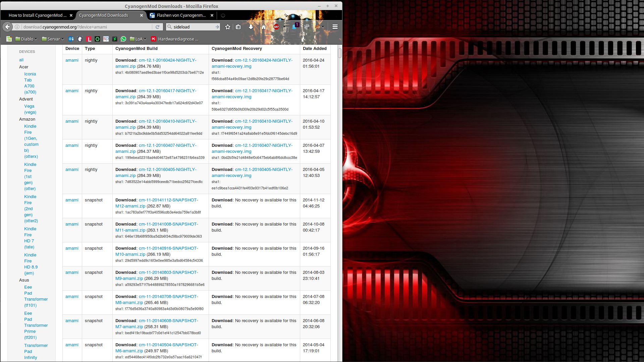
Task: Click the page vertical scrollbar thumb
Action: pyautogui.click(x=339, y=53)
